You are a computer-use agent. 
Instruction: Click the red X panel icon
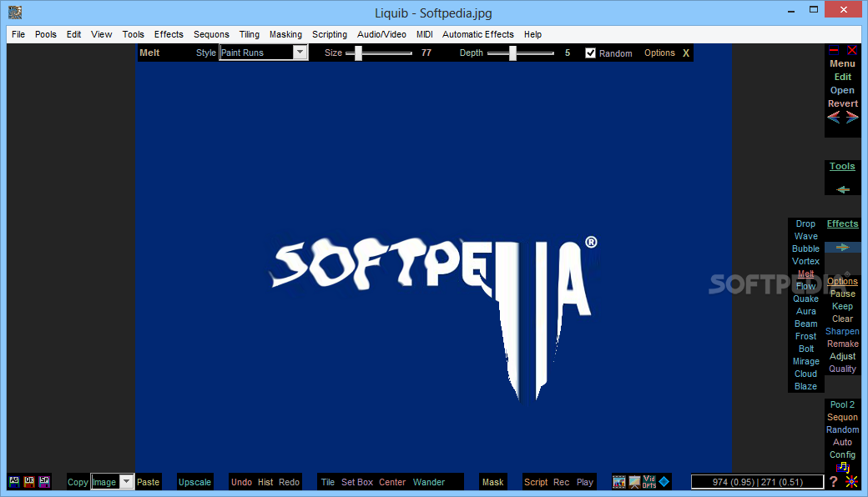pos(852,50)
